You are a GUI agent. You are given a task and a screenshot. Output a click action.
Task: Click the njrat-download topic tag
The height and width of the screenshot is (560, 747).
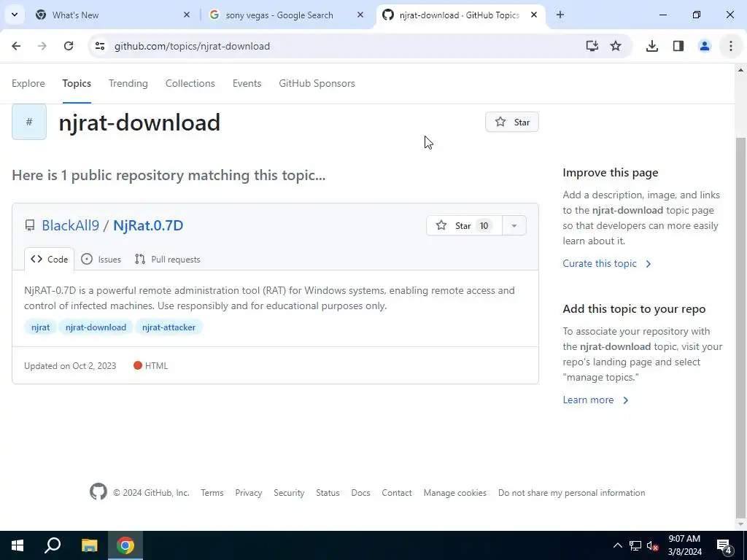click(x=96, y=327)
